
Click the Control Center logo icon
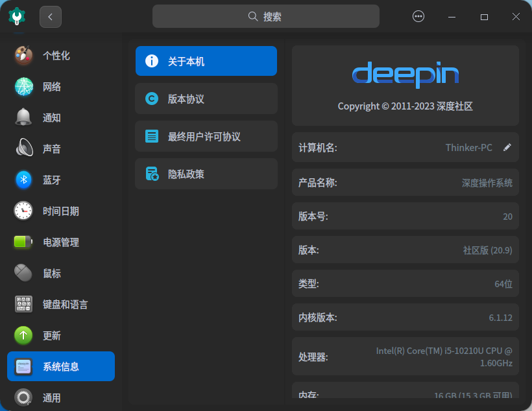tap(17, 16)
